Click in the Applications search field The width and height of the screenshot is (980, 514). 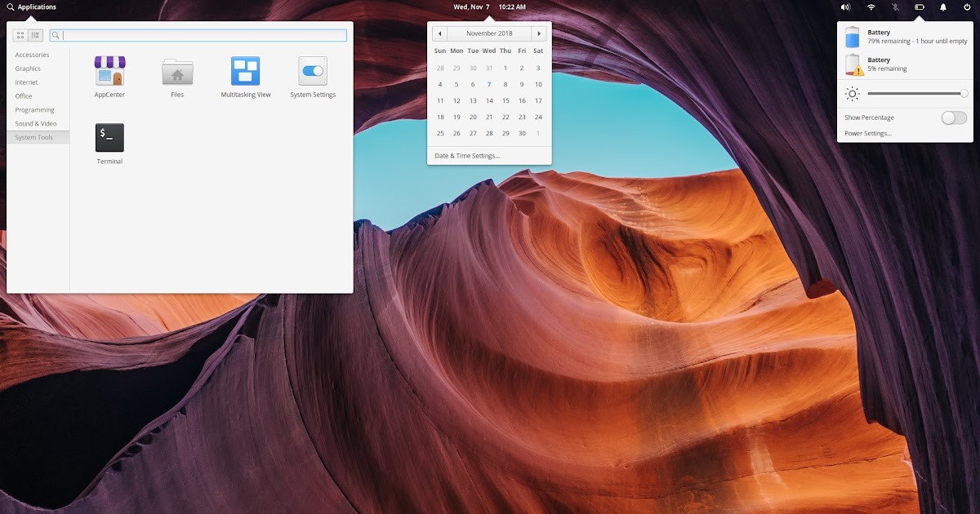point(198,35)
